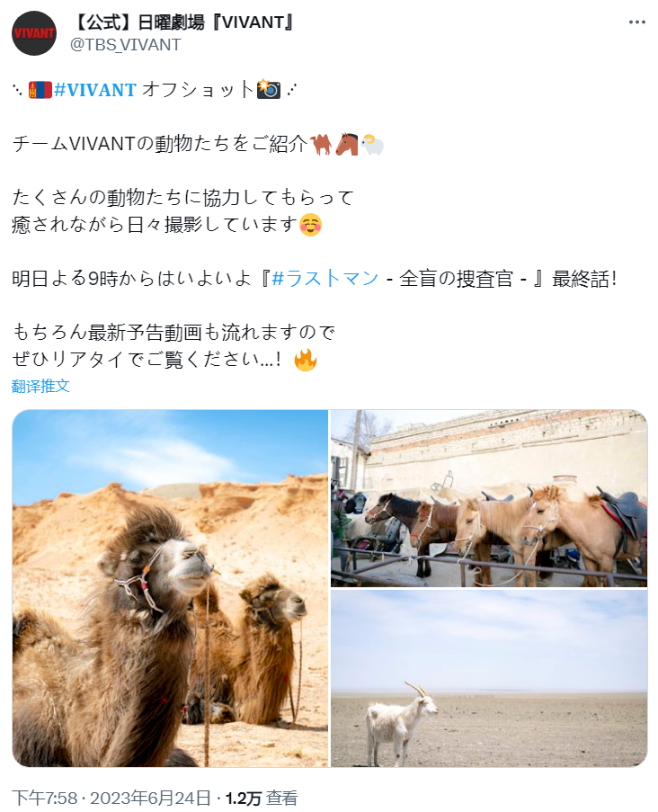The width and height of the screenshot is (658, 812).
Task: Open the VIVANT profile avatar
Action: 34,33
